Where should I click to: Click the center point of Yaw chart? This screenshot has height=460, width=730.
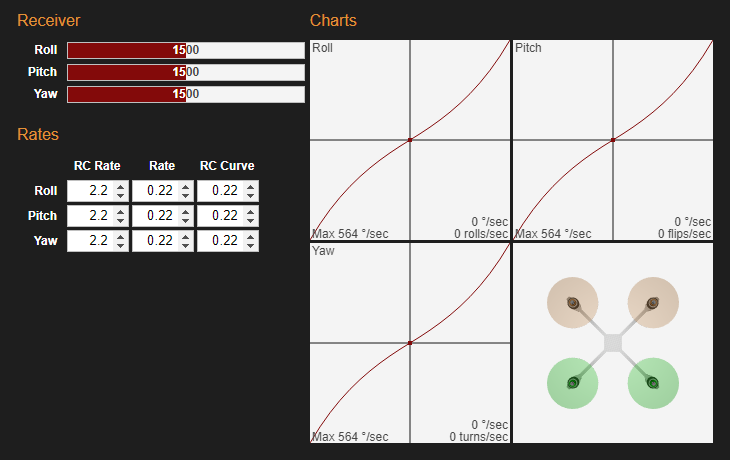click(x=410, y=343)
